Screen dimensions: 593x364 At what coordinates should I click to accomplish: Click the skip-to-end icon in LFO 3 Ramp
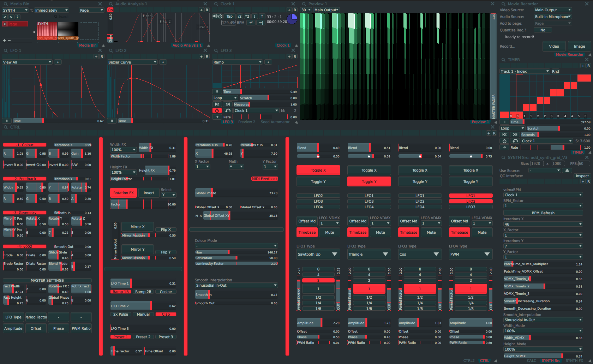point(227,104)
